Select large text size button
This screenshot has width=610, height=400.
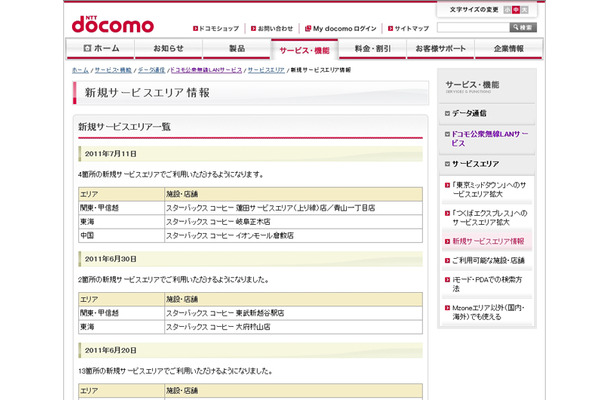[x=524, y=10]
